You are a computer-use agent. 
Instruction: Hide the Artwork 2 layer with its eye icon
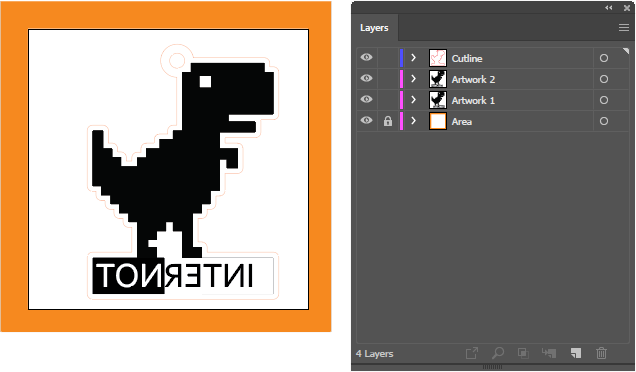point(366,78)
